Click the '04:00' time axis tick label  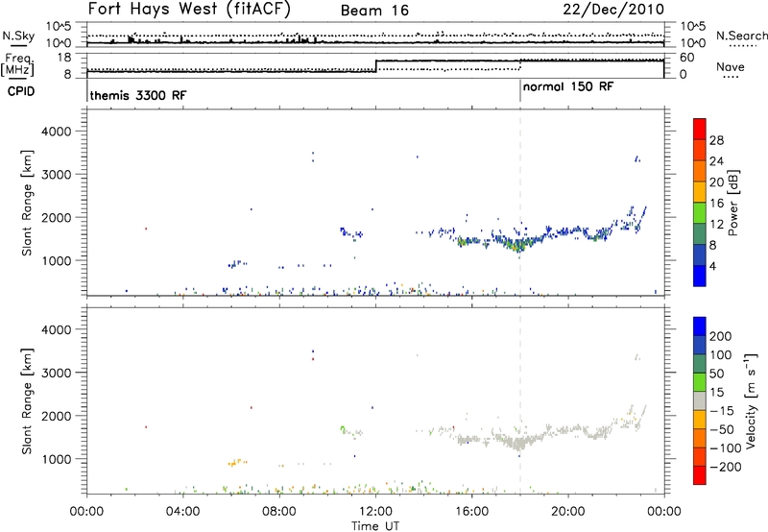coord(182,512)
